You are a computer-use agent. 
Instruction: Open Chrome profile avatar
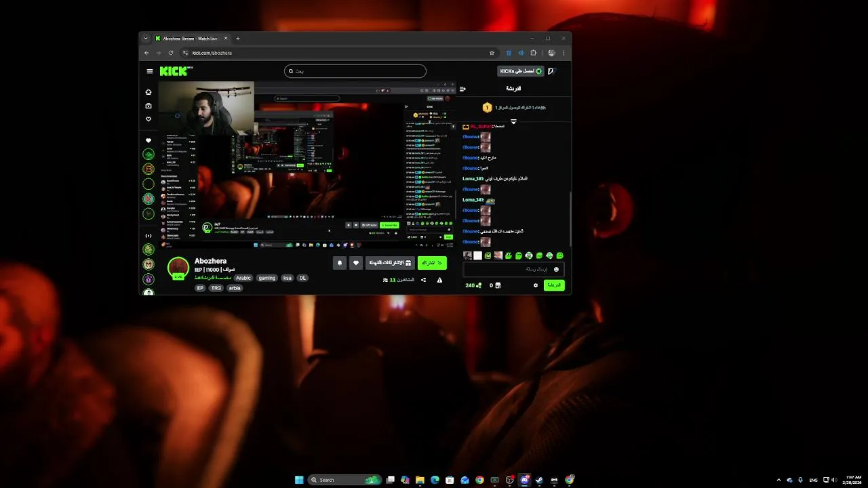(551, 53)
